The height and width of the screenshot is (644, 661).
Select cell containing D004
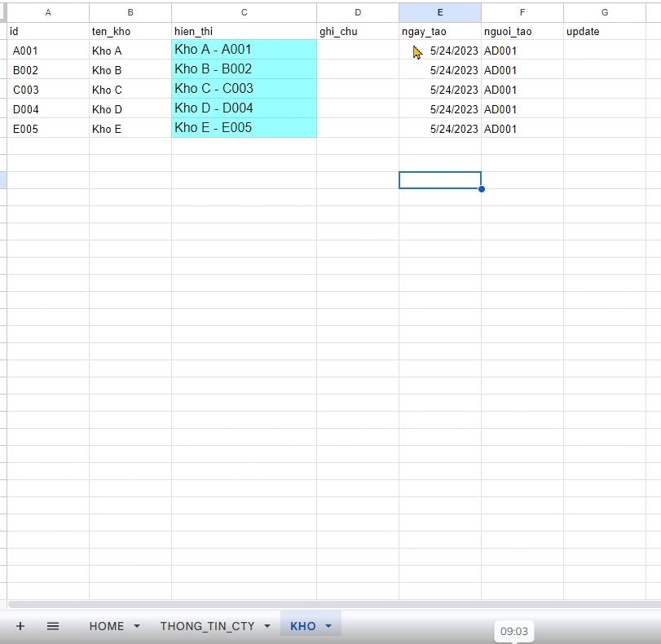click(48, 109)
